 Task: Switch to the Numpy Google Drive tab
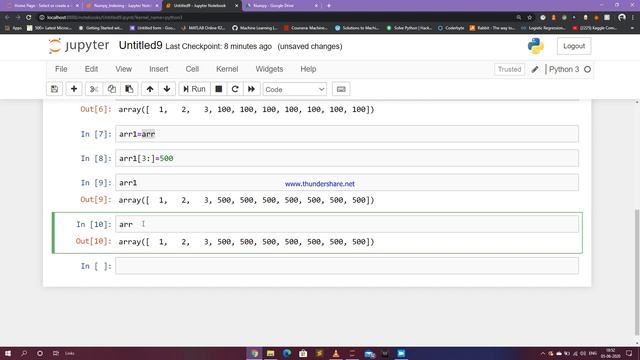click(282, 6)
